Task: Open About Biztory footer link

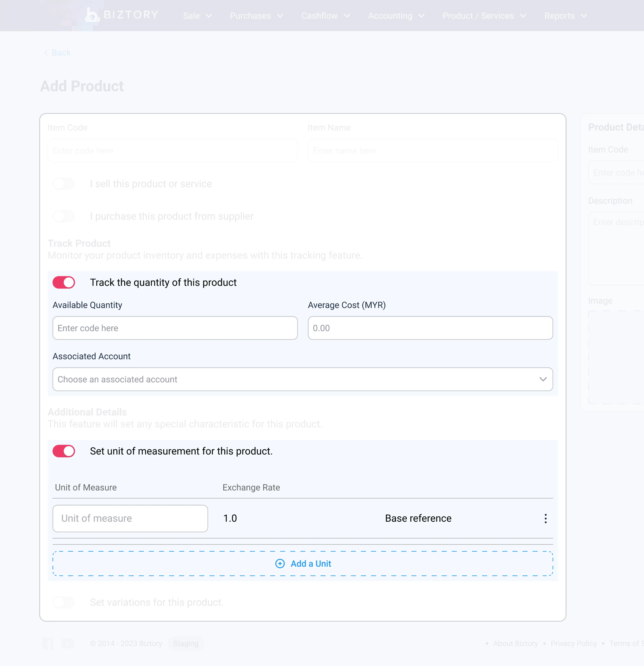Action: coord(516,644)
